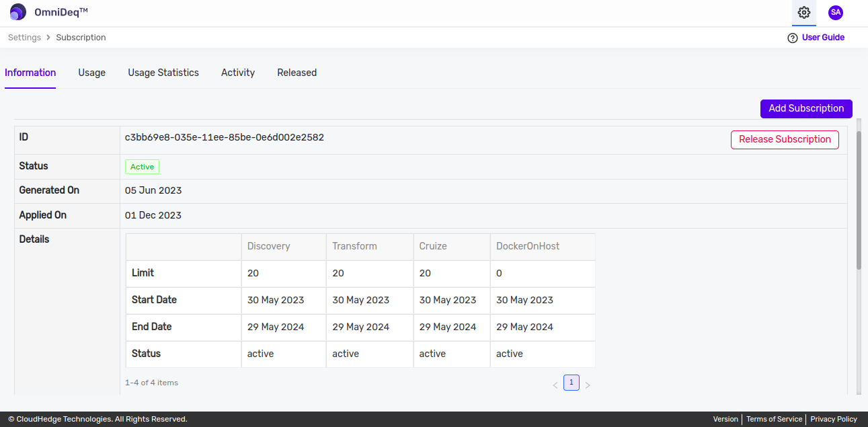The image size is (868, 427).
Task: Open the settings gear icon
Action: [x=803, y=12]
